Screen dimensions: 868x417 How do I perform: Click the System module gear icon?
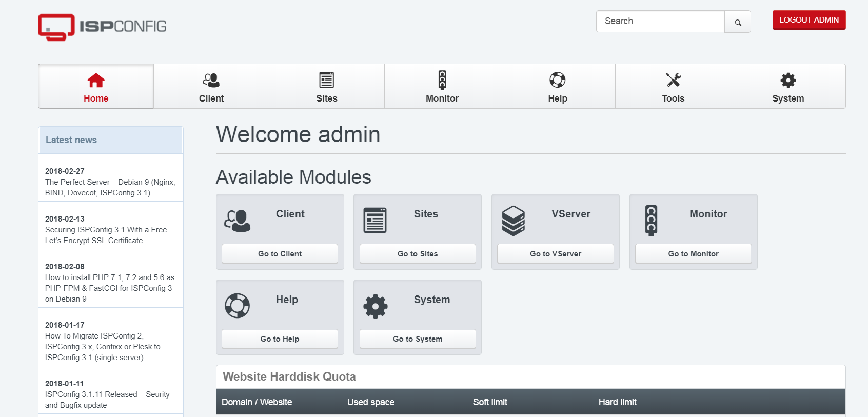pos(376,306)
